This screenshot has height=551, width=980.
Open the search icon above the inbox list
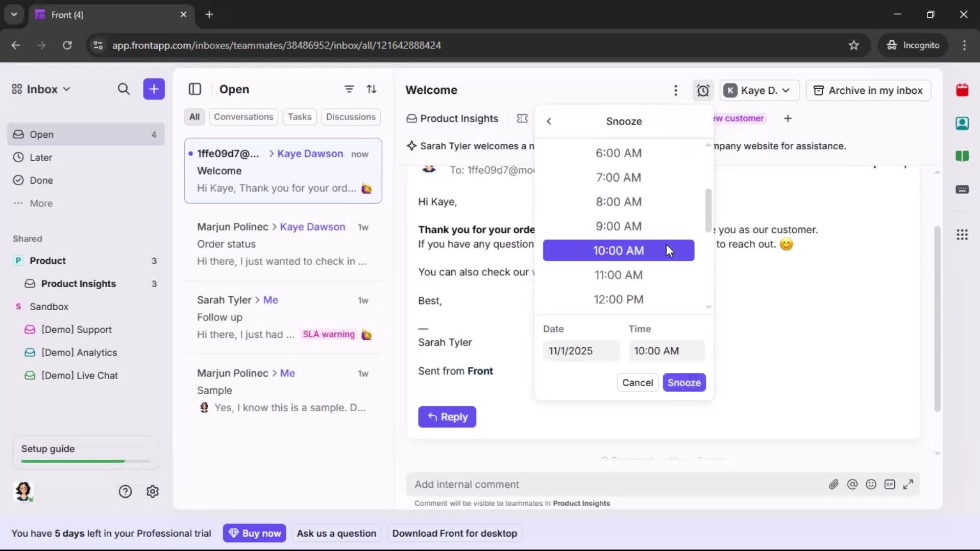[x=124, y=89]
